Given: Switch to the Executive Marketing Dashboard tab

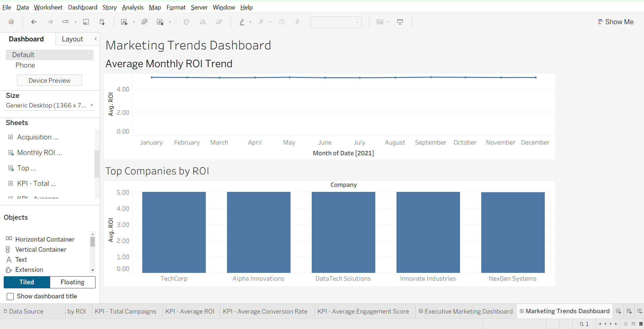Looking at the screenshot, I should [465, 312].
